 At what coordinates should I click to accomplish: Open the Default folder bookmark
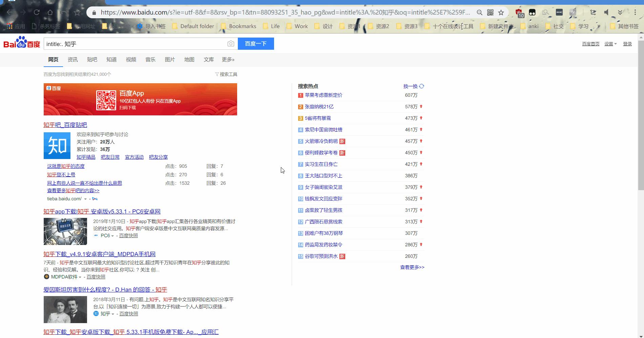(193, 26)
